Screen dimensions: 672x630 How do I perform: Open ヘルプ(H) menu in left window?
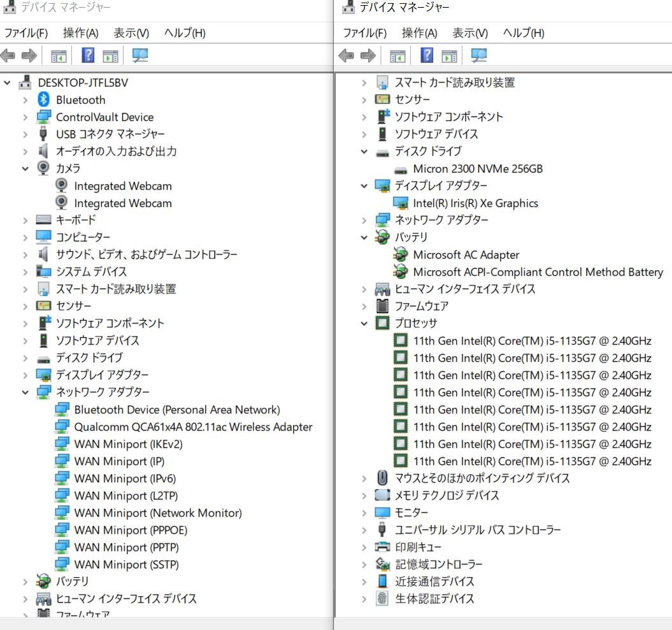[185, 33]
